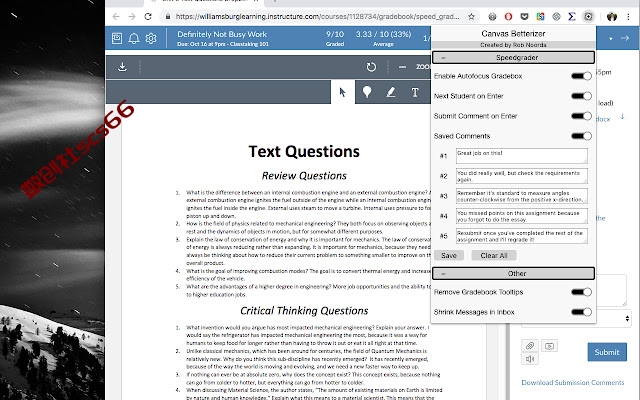Screen dimensions: 640x400
Task: Select the point comment pin tool
Action: click(x=367, y=92)
